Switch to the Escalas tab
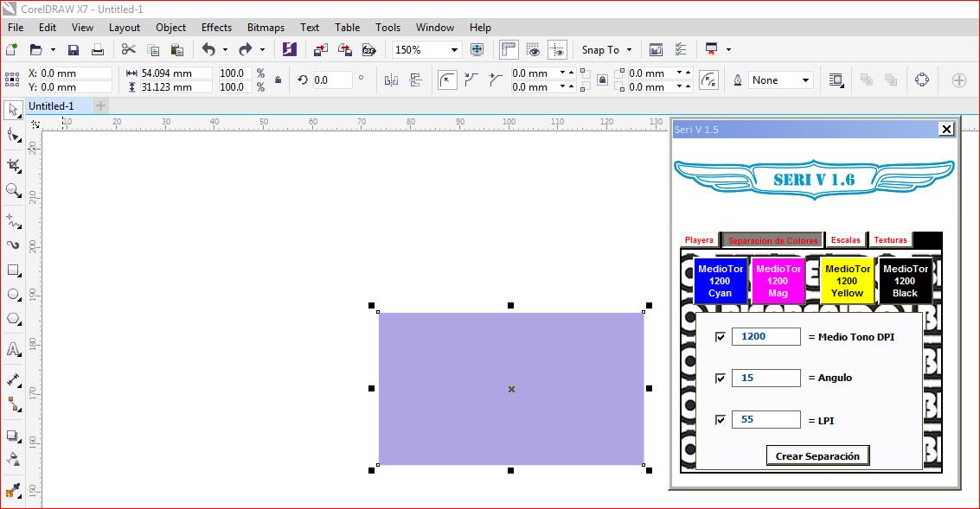The height and width of the screenshot is (509, 980). coord(846,240)
